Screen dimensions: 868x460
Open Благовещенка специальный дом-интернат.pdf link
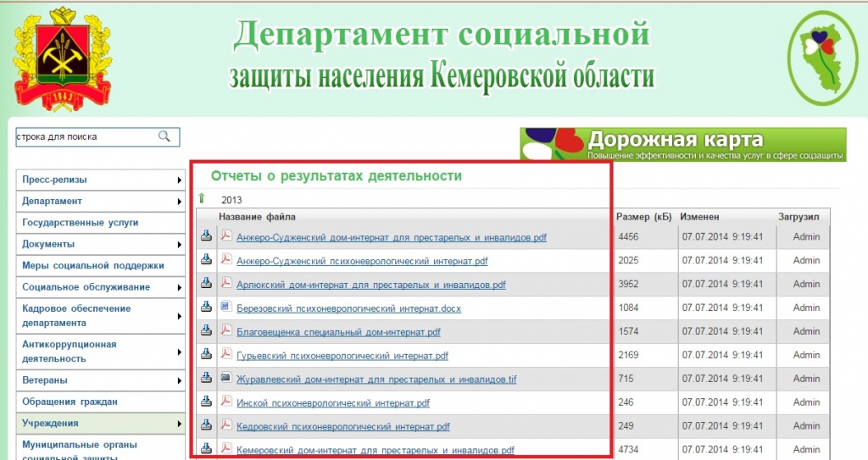point(338,333)
